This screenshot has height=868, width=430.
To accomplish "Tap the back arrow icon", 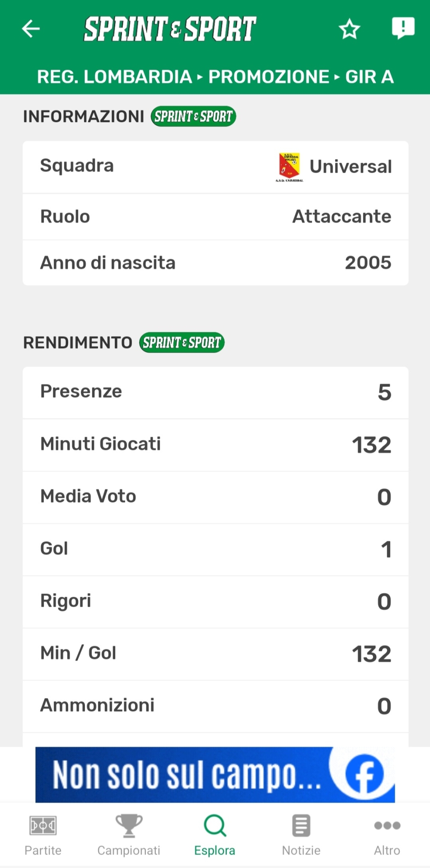I will pos(31,29).
